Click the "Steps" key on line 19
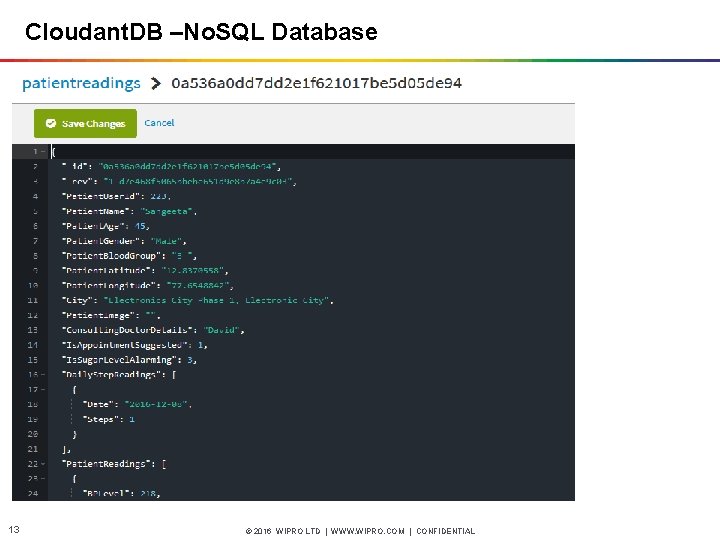The height and width of the screenshot is (540, 720). tap(103, 419)
